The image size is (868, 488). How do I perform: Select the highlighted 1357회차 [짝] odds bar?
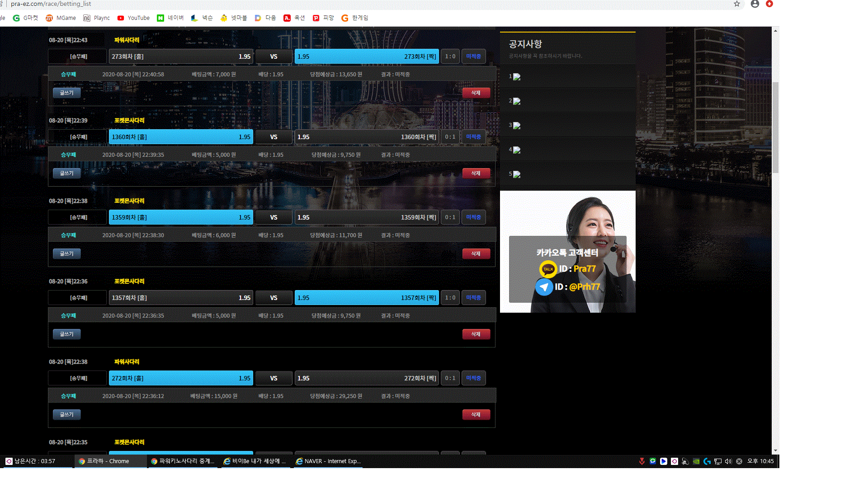click(x=366, y=298)
